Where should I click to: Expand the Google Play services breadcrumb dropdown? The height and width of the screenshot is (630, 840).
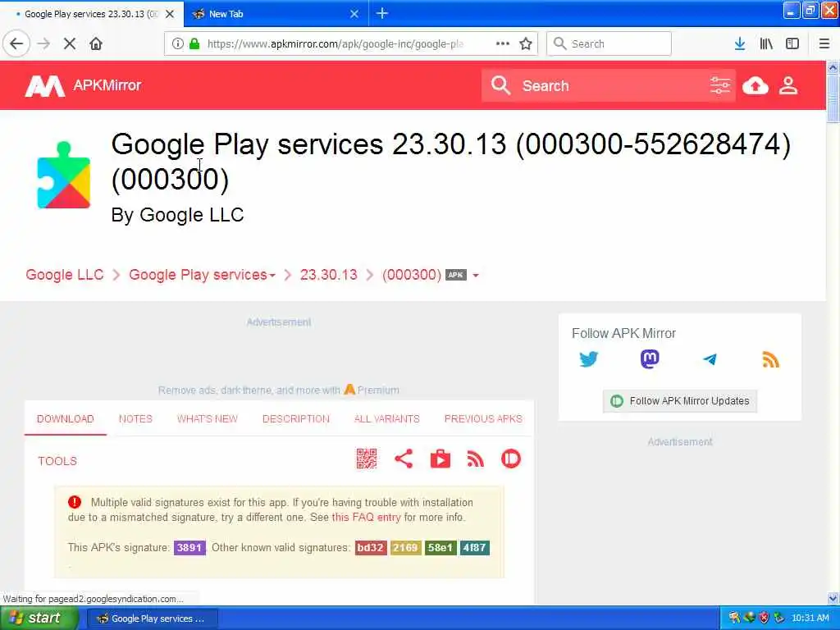click(x=272, y=276)
